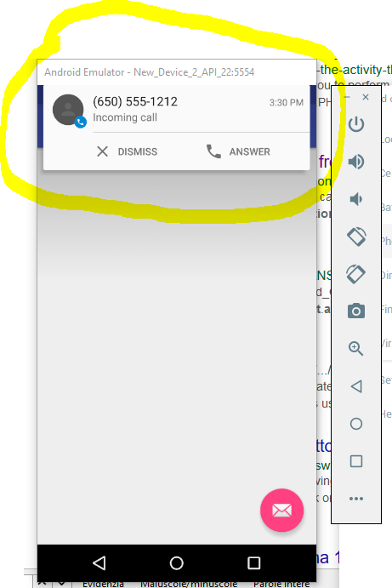Click the emulator power button icon
Image resolution: width=392 pixels, height=588 pixels.
point(356,124)
